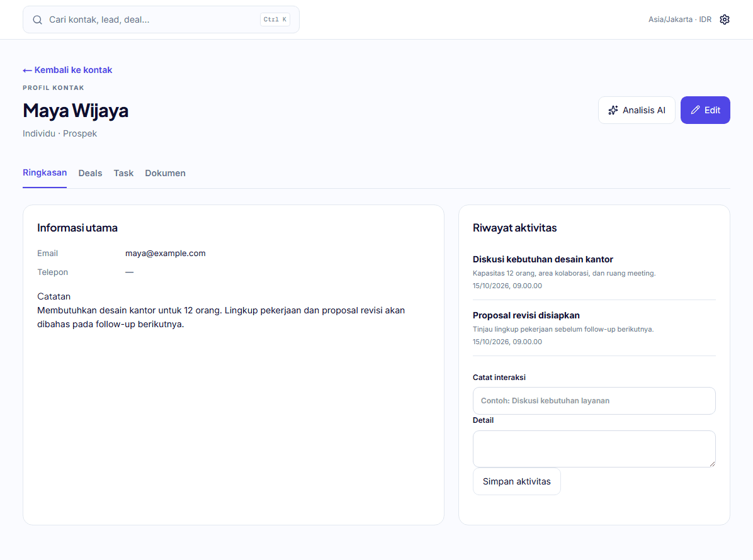
Task: Click the Ctrl K shortcut badge
Action: pyautogui.click(x=275, y=20)
